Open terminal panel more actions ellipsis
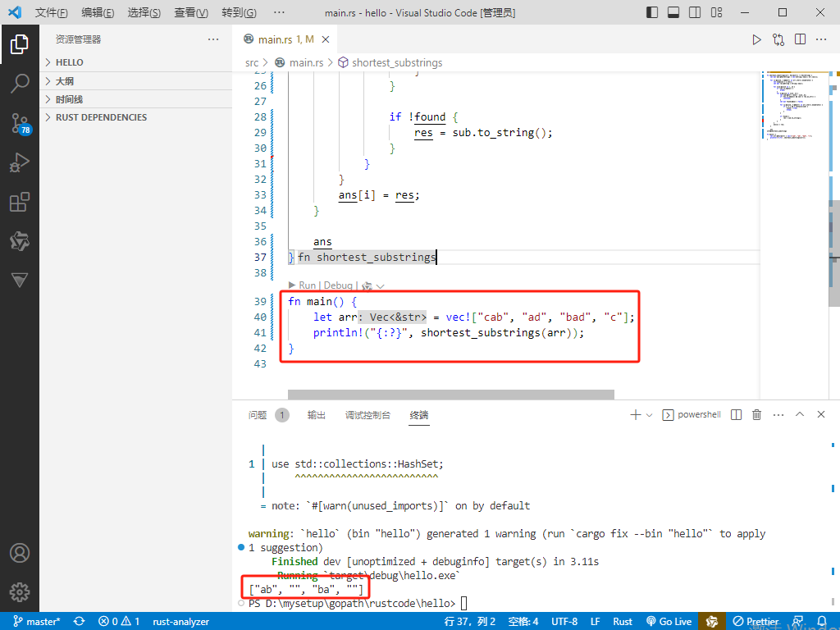This screenshot has height=630, width=840. (x=778, y=415)
